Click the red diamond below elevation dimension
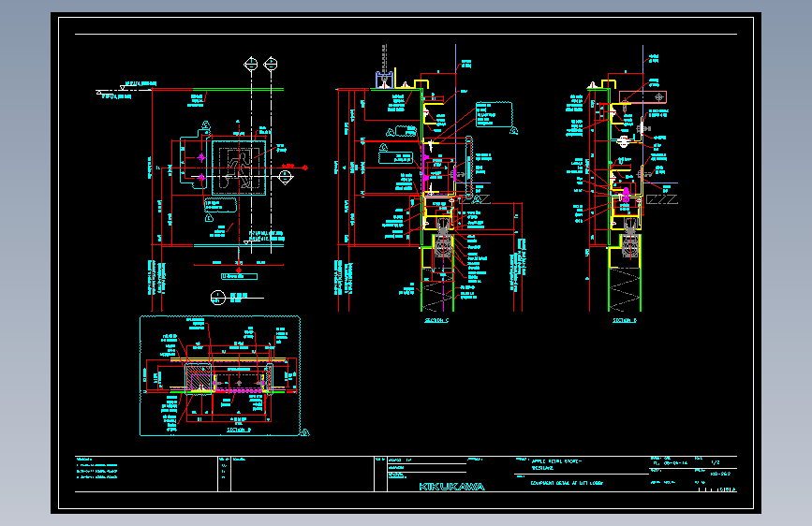 pyautogui.click(x=239, y=270)
